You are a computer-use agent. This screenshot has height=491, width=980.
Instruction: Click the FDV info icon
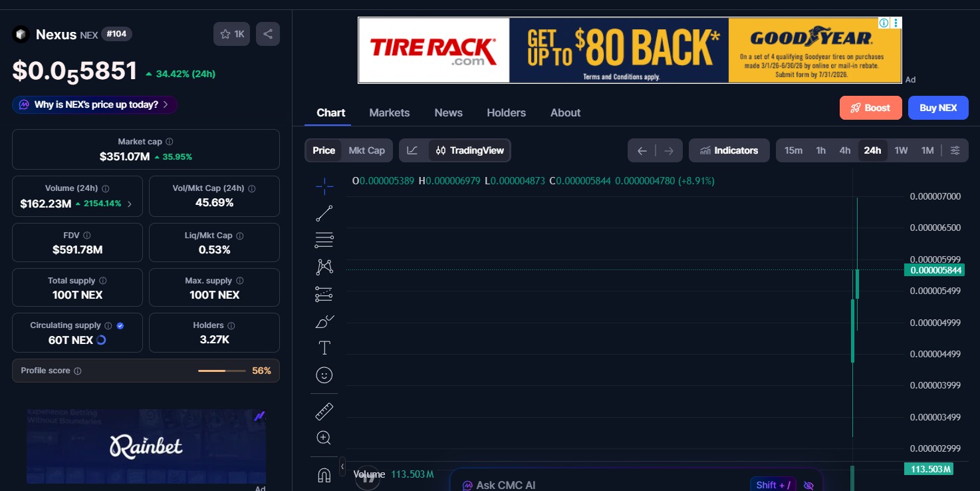[87, 236]
